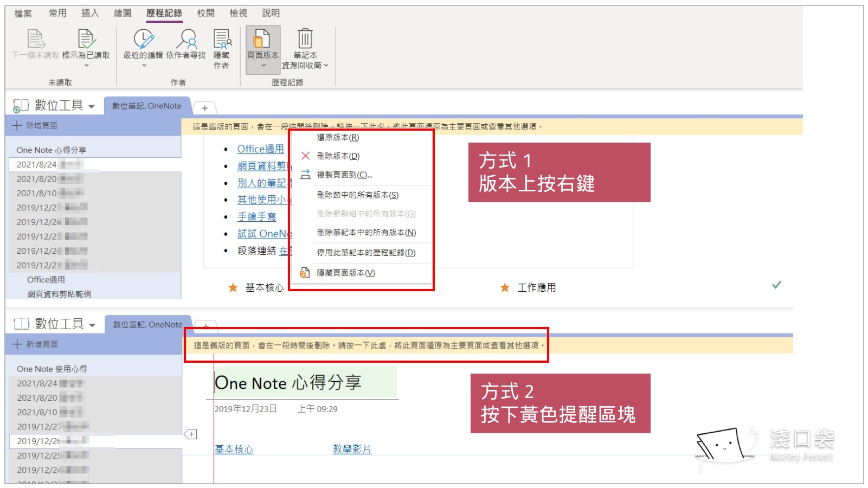This screenshot has height=488, width=868.
Task: Open Notebook Recycle Bin (筆記本資源回收筒) icon
Action: [305, 40]
